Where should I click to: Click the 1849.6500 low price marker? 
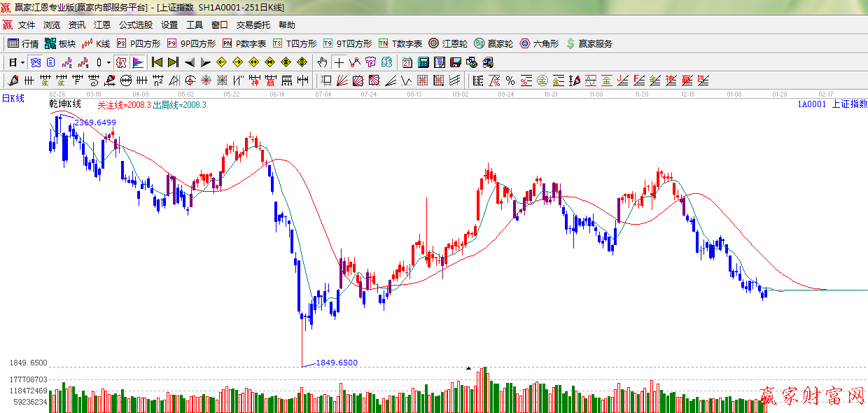[x=336, y=363]
